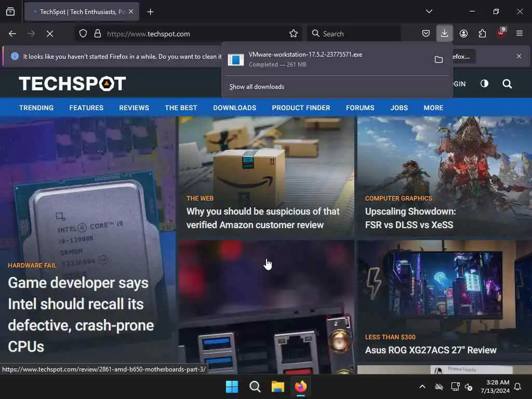Open Asus ROG XG27ACS 27" Review
Viewport: 532px width, 399px height.
(431, 350)
